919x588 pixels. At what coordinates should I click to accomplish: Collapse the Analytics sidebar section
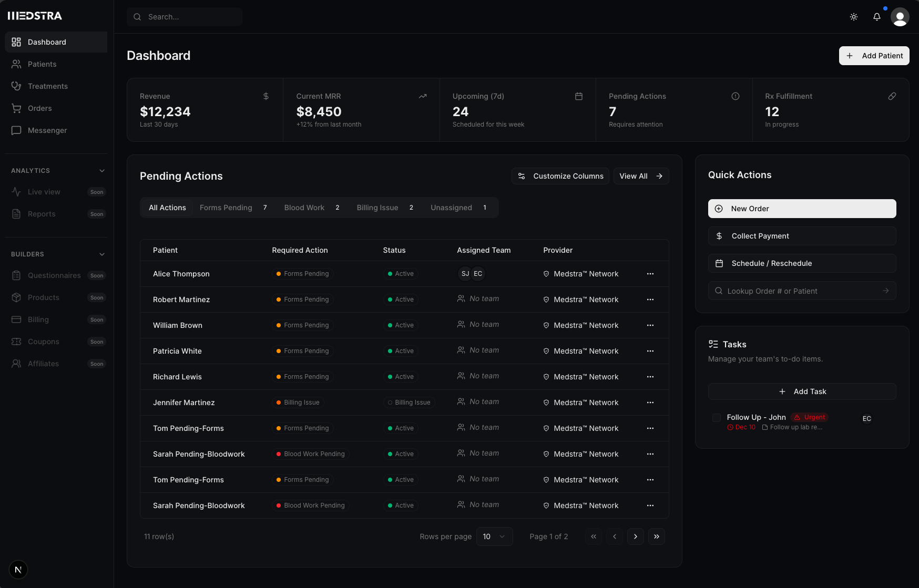[102, 170]
